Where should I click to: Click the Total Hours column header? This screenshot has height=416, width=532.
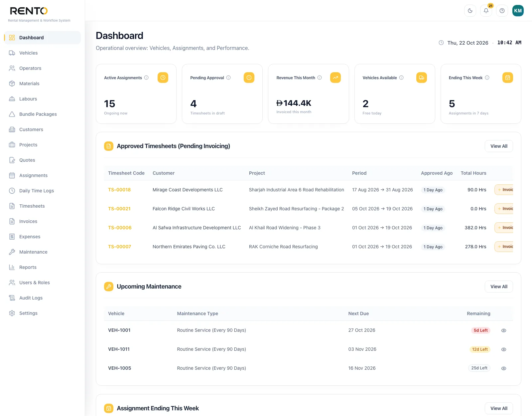pos(473,173)
